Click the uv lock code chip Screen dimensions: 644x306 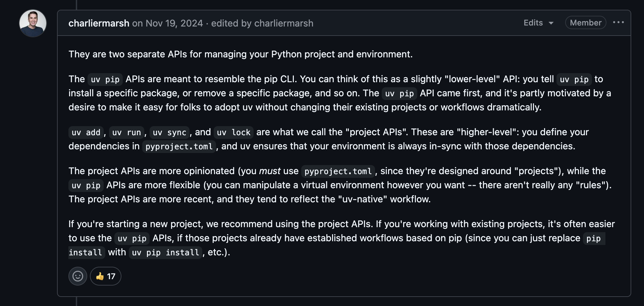point(233,133)
